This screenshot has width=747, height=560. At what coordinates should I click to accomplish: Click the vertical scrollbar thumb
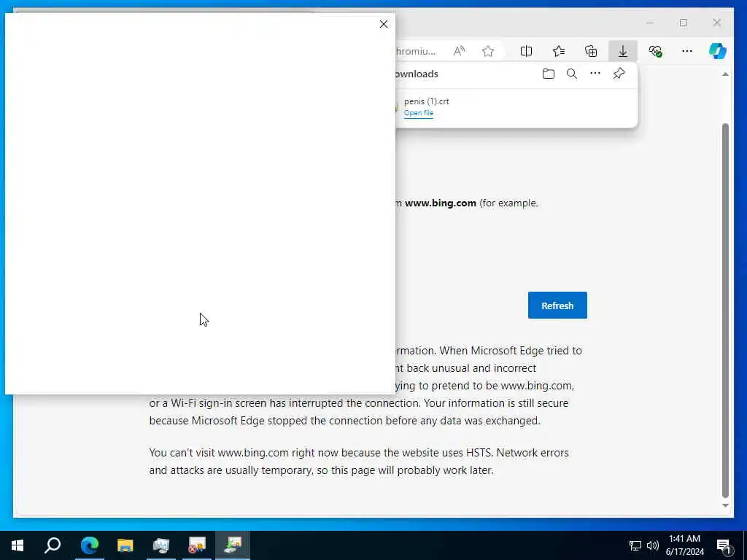point(725,311)
